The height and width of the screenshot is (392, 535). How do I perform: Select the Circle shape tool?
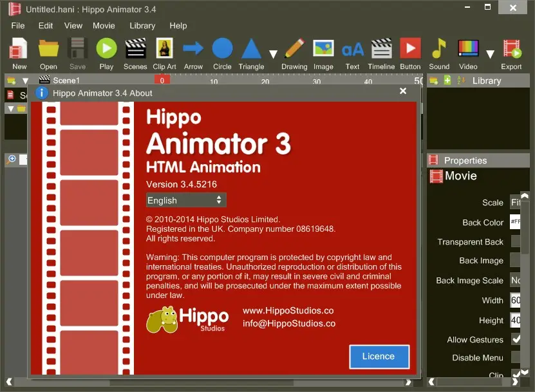tap(223, 54)
